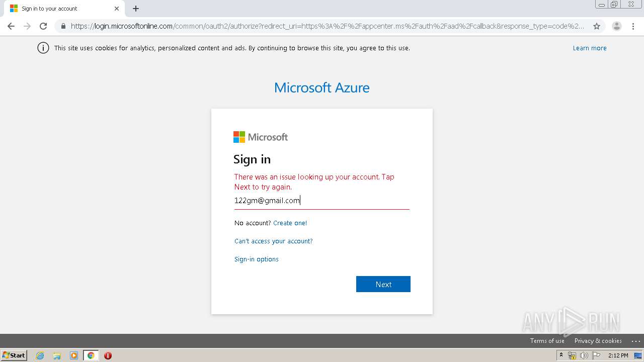Viewport: 644px width, 362px height.
Task: Close the 'Sign in to your account' tab
Action: click(x=117, y=9)
